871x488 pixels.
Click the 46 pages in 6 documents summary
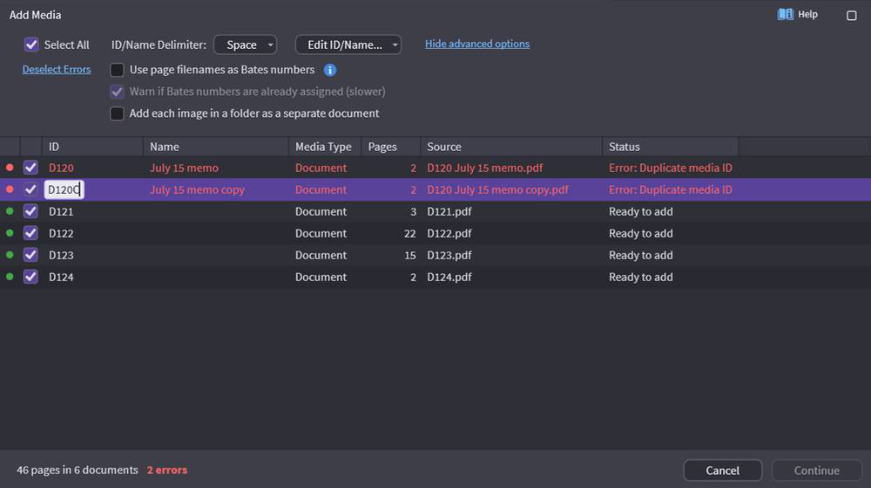pos(77,470)
